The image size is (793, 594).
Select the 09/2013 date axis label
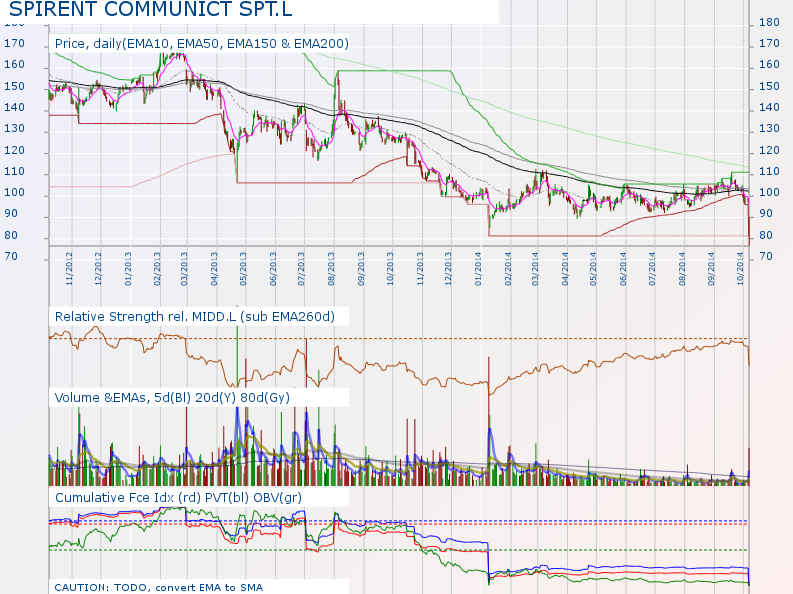click(361, 268)
